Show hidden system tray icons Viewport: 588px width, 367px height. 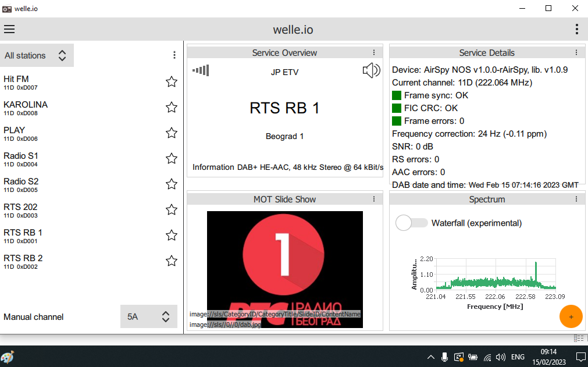tap(431, 357)
